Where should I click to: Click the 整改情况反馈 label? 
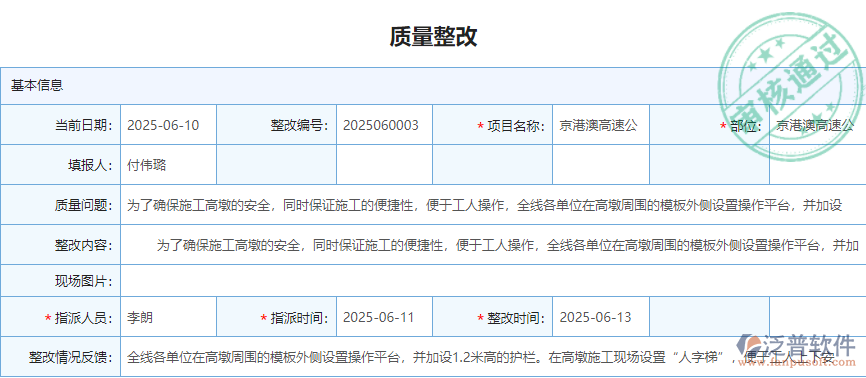point(71,358)
